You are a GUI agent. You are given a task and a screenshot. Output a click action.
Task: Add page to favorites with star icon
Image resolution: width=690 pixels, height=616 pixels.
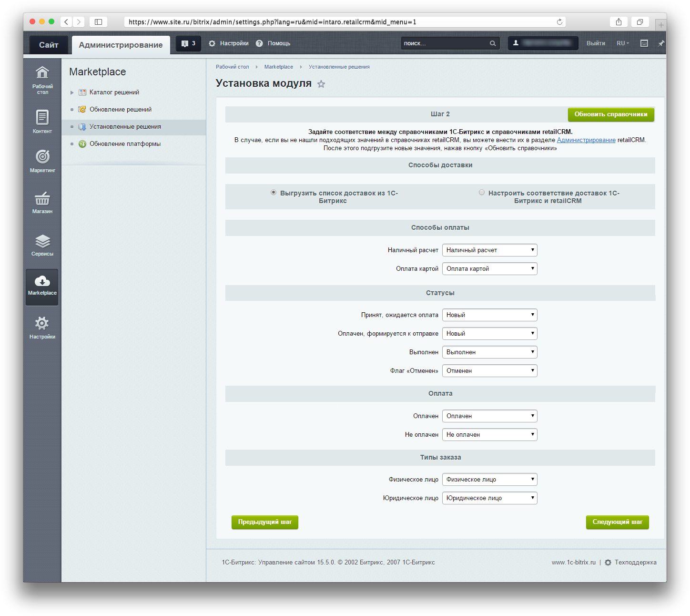click(321, 84)
